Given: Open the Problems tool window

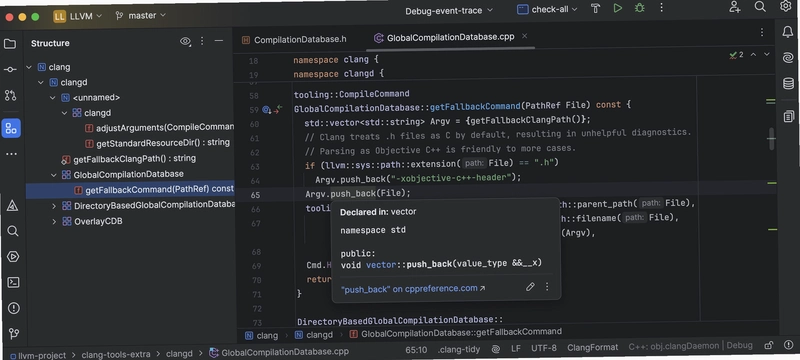Looking at the screenshot, I should tap(14, 308).
